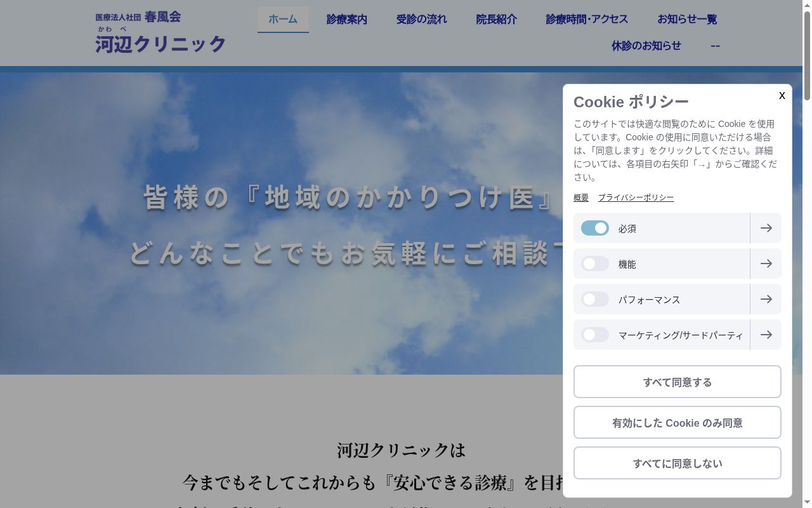Expand details arrow for パフォーマンス cookies
This screenshot has width=812, height=508.
coord(766,299)
